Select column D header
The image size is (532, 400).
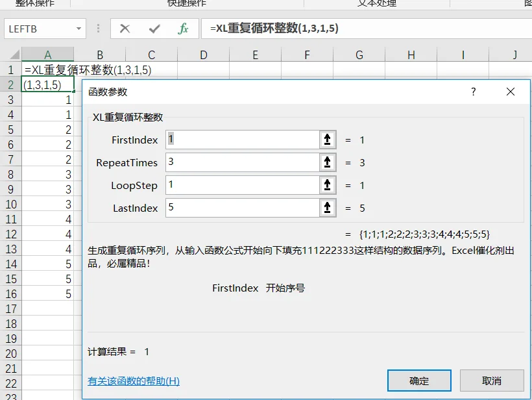tap(204, 55)
